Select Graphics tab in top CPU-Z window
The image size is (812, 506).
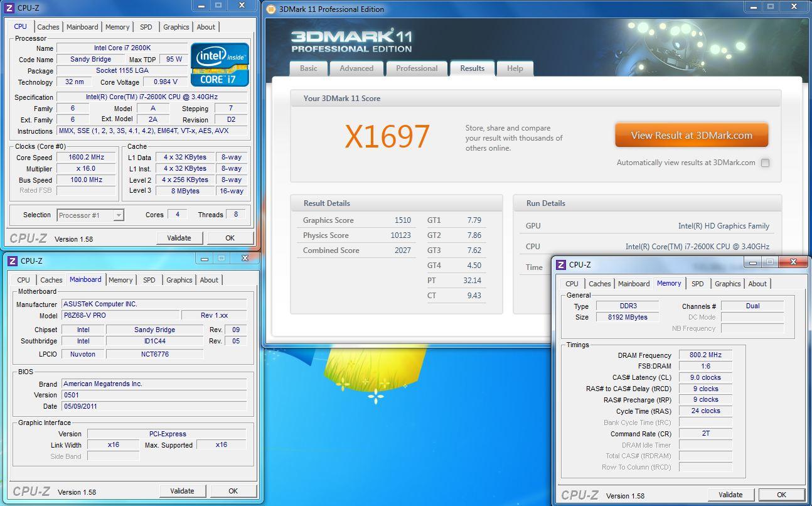tap(176, 27)
